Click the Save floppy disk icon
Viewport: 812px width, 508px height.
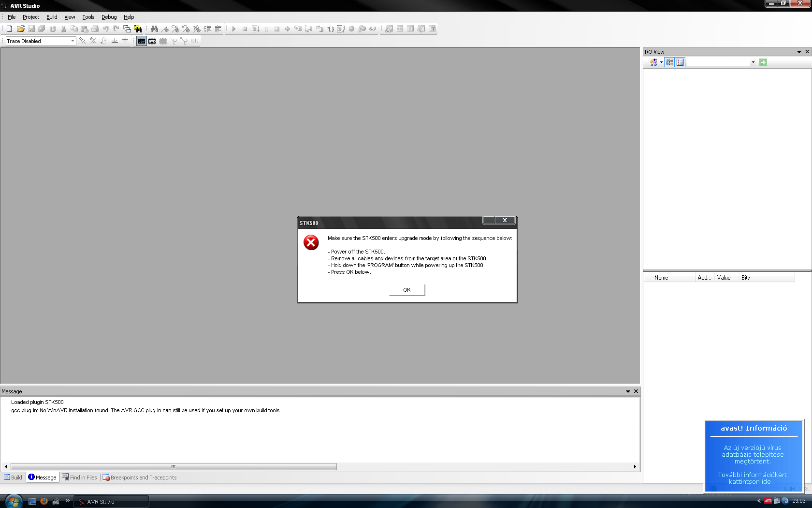click(31, 29)
